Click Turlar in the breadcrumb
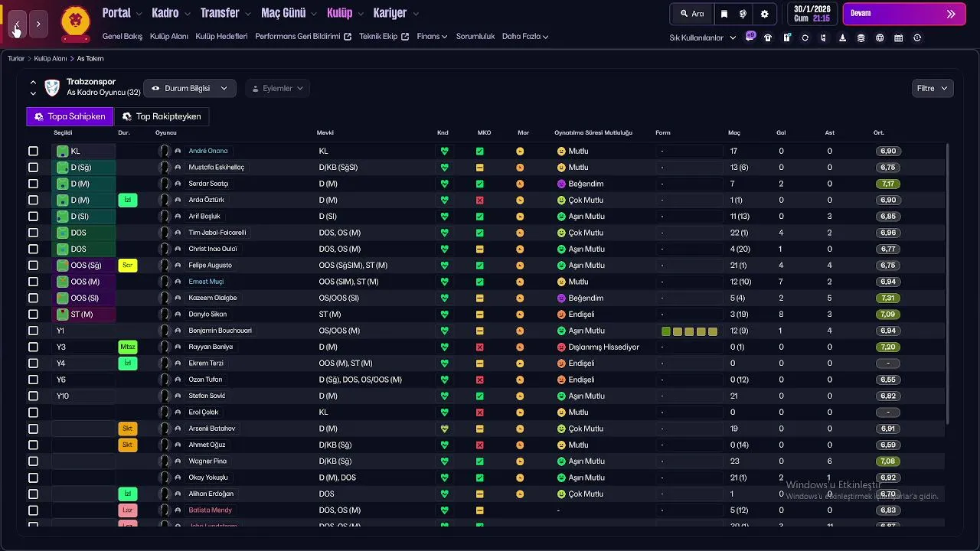 coord(16,58)
